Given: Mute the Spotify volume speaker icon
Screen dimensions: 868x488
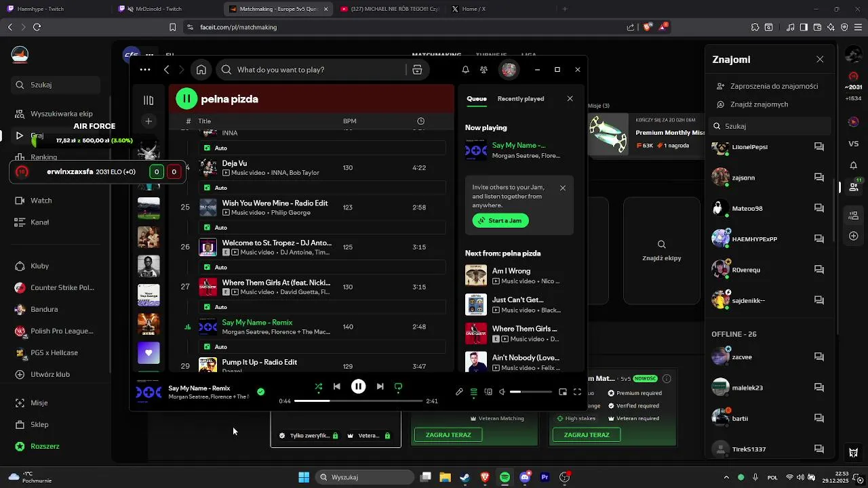Looking at the screenshot, I should click(x=502, y=392).
